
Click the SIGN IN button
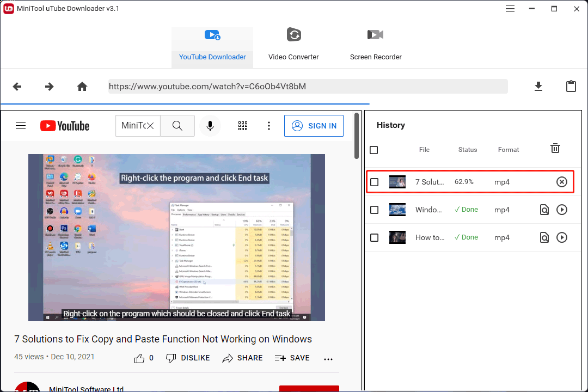click(x=314, y=126)
